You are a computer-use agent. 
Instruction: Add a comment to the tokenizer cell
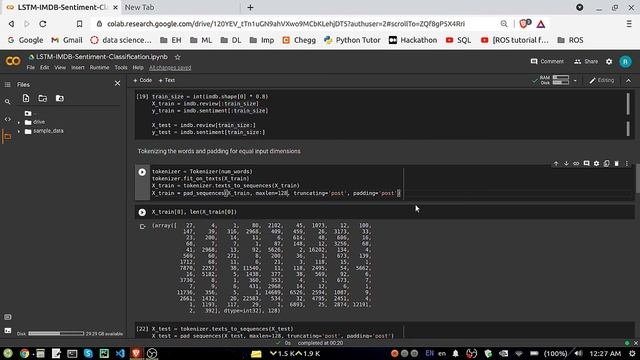click(587, 164)
